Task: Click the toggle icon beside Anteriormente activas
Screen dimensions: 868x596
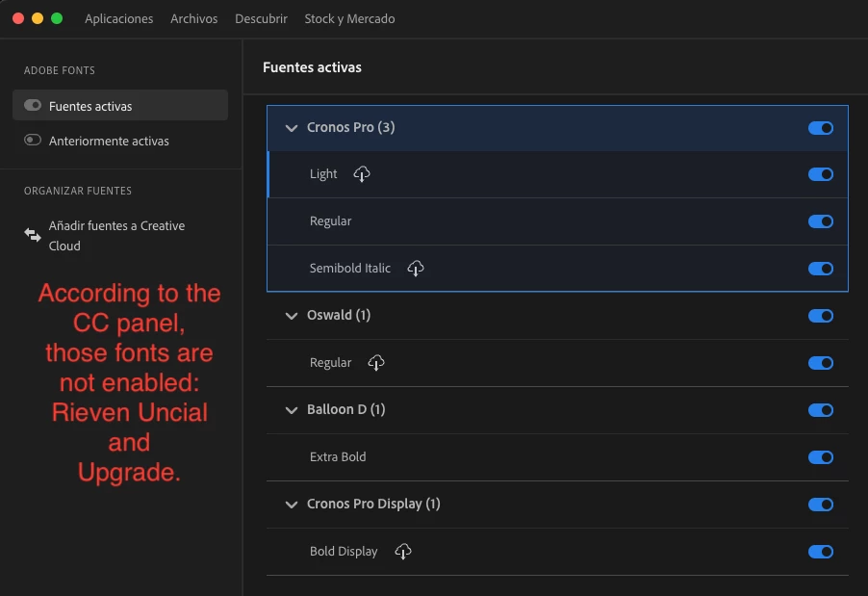Action: [33, 141]
